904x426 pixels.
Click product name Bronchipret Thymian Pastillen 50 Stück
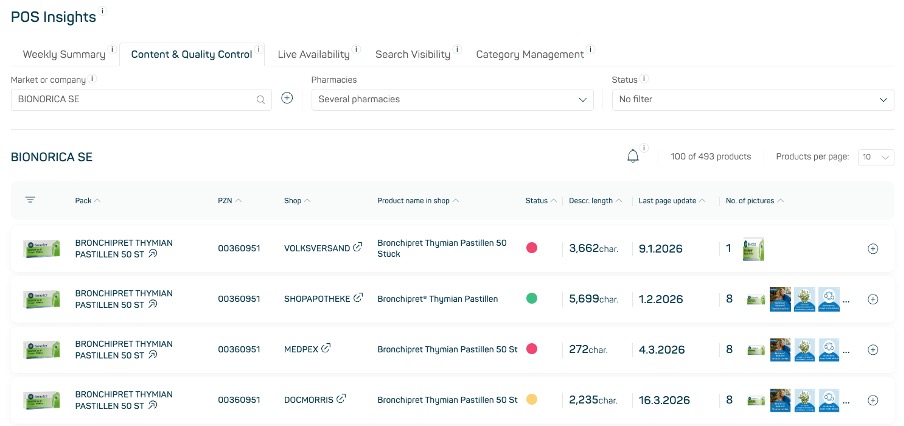point(442,248)
